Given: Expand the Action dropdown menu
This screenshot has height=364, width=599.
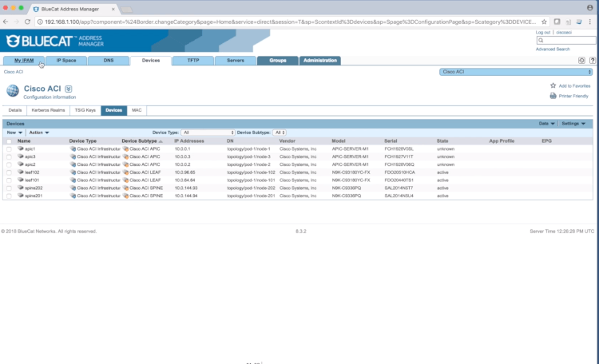Looking at the screenshot, I should [x=39, y=133].
